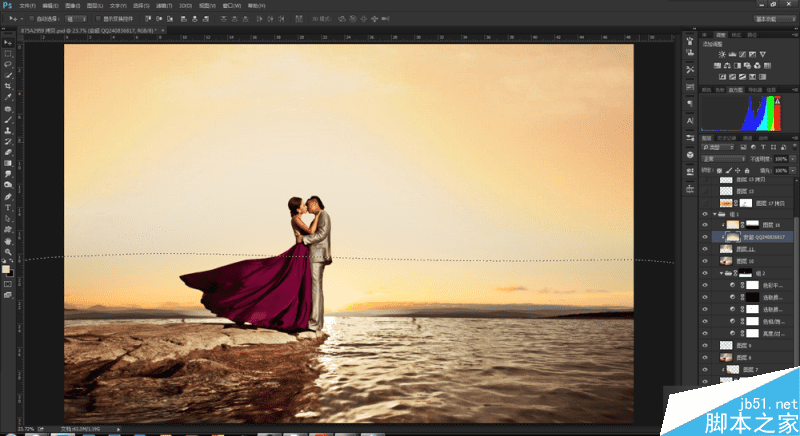The width and height of the screenshot is (800, 436).
Task: Collapse the 组 2 layer group
Action: click(722, 273)
